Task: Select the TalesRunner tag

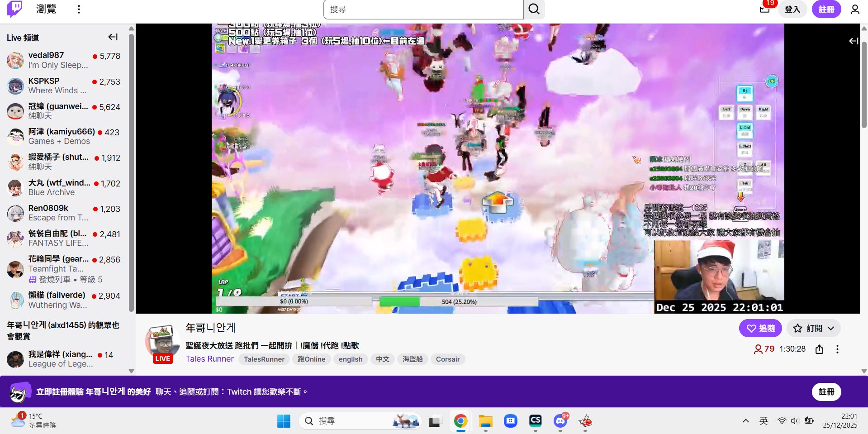Action: pos(264,359)
